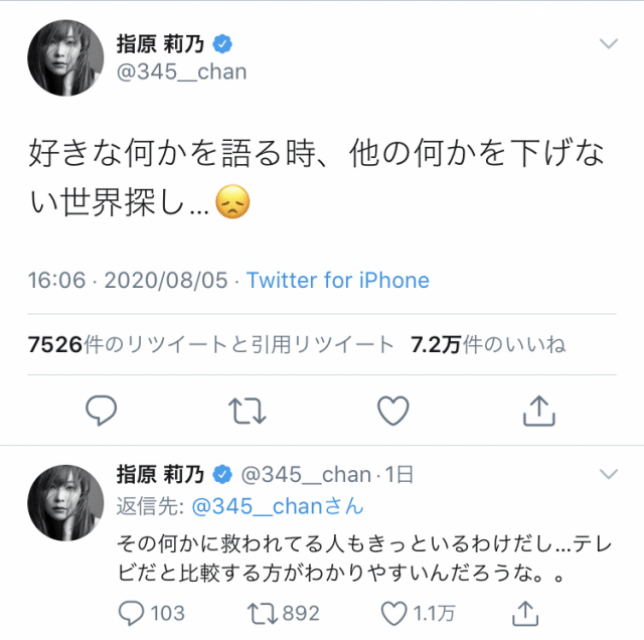Retweet the main tweet
This screenshot has width=644, height=640.
pos(247,410)
